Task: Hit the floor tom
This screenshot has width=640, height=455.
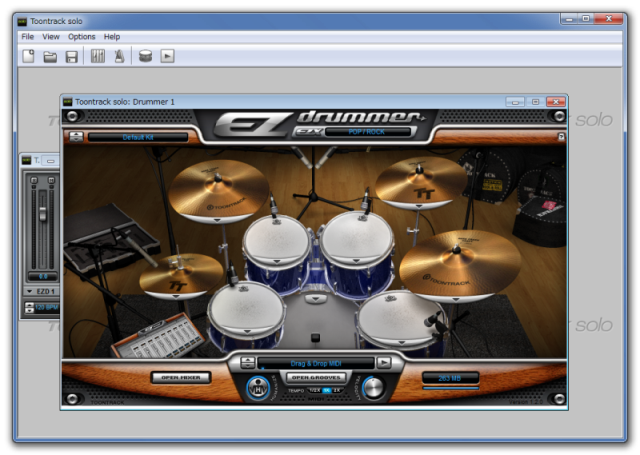Action: (400, 318)
